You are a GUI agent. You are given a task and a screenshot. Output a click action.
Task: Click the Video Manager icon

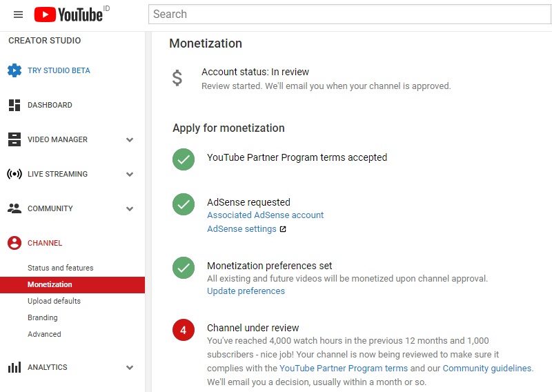[x=14, y=139]
